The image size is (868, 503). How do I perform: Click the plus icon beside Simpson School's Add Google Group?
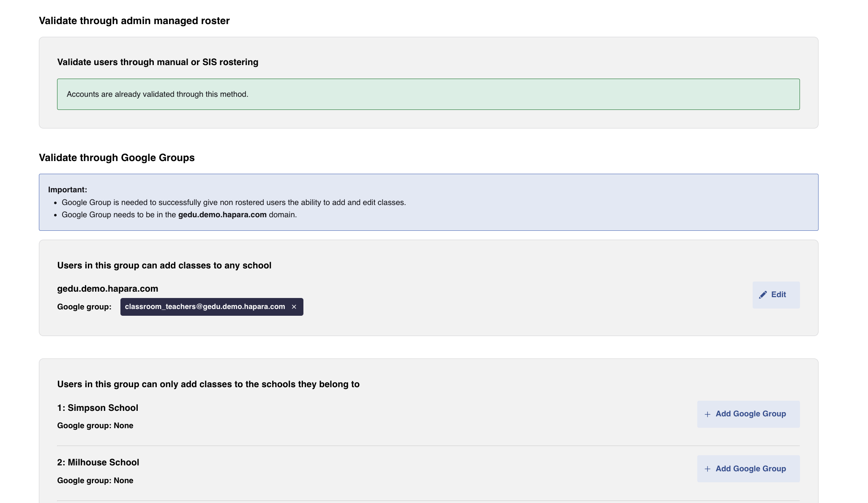(x=708, y=414)
